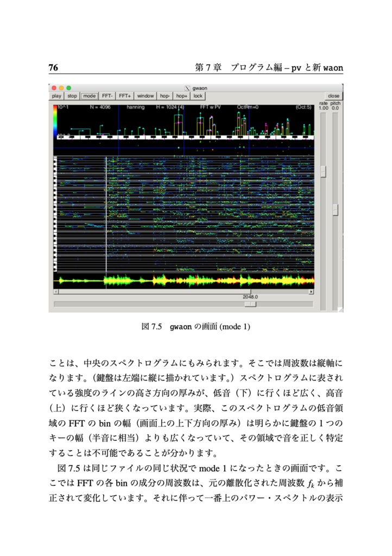Click the 'N = 4096' label
The image size is (392, 556).
click(x=100, y=107)
